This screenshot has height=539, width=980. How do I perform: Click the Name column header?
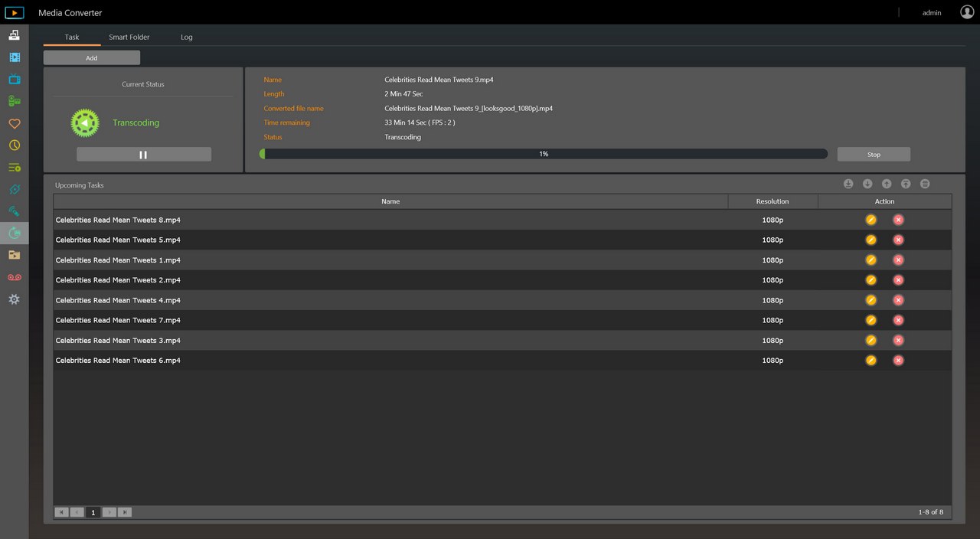(390, 201)
